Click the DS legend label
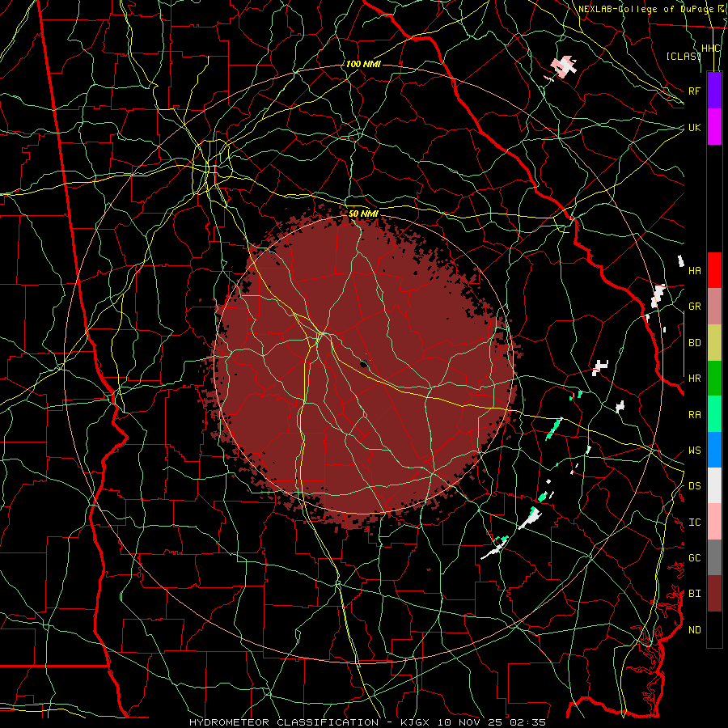Image resolution: width=728 pixels, height=728 pixels. 694,486
